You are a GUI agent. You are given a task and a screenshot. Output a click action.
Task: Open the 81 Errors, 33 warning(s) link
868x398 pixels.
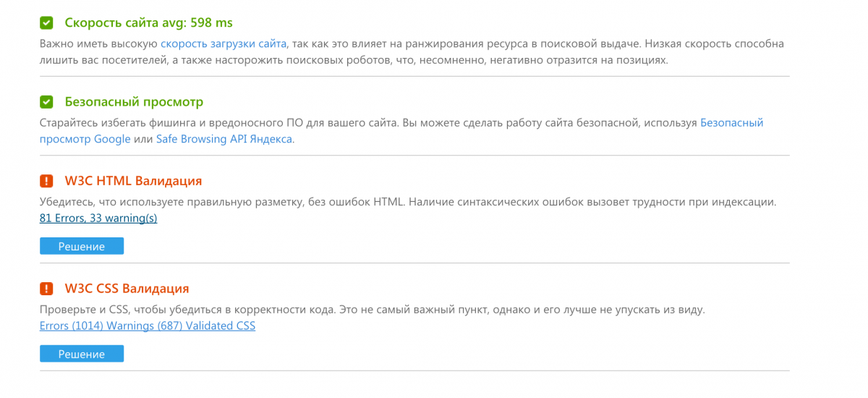coord(98,218)
